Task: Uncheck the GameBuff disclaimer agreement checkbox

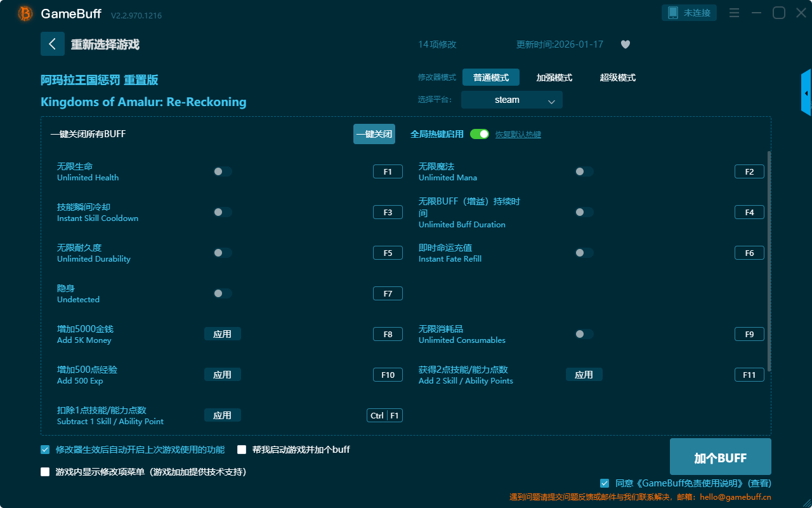Action: click(x=605, y=483)
